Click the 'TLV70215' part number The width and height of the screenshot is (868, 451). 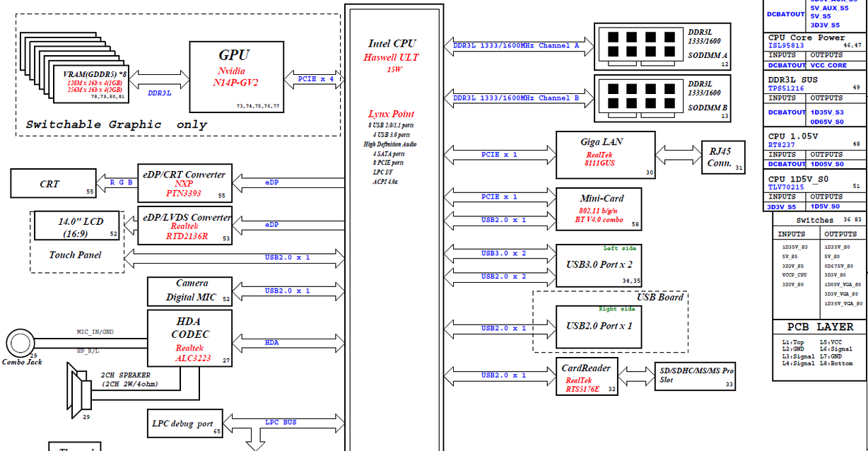(x=786, y=187)
